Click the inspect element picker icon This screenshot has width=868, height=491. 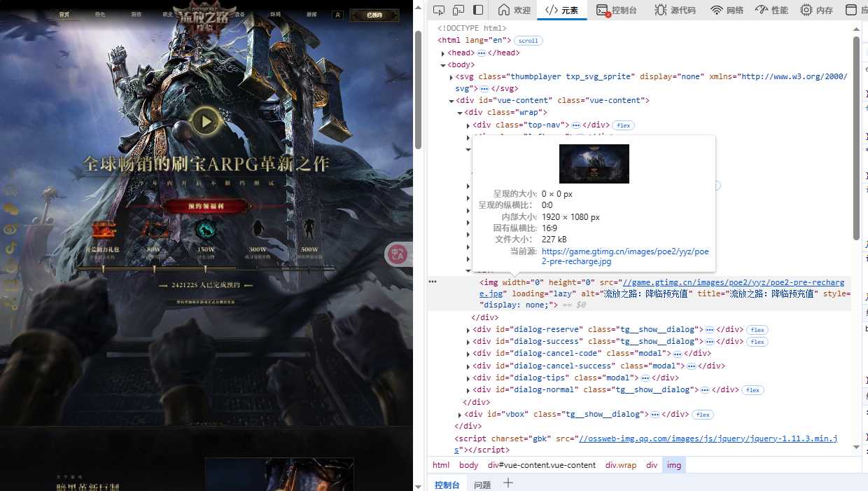click(439, 10)
